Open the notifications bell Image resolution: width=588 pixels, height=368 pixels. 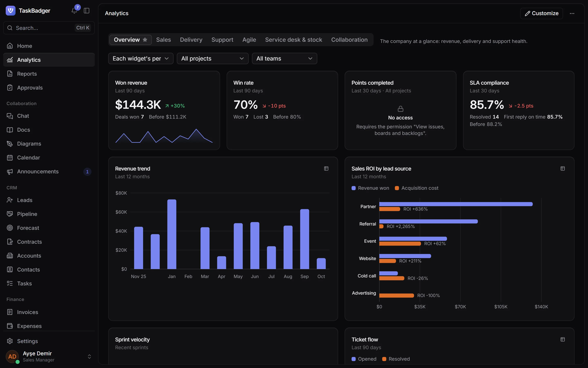tap(74, 11)
